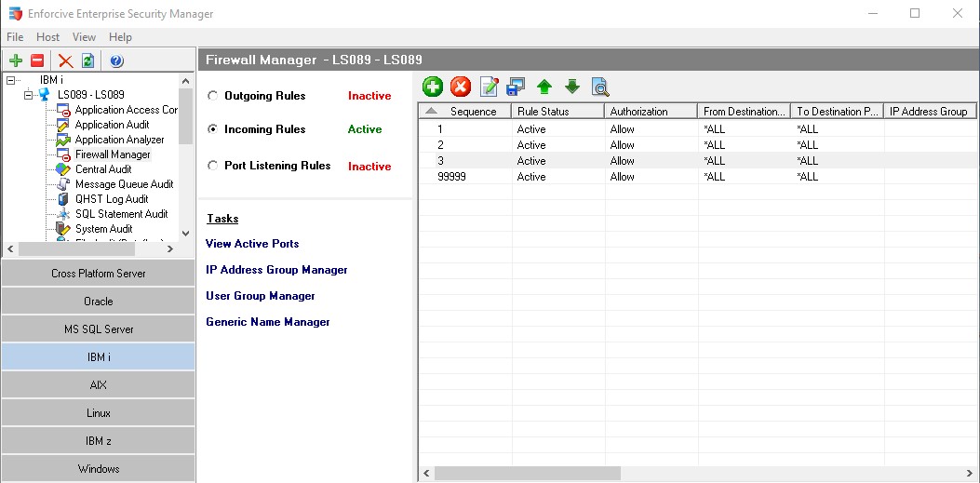Viewport: 980px width, 483px height.
Task: Open the IP Address Group Manager link
Action: (276, 270)
